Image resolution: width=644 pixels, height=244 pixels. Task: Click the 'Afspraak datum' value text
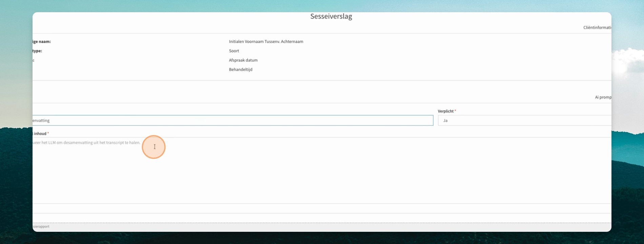point(243,60)
